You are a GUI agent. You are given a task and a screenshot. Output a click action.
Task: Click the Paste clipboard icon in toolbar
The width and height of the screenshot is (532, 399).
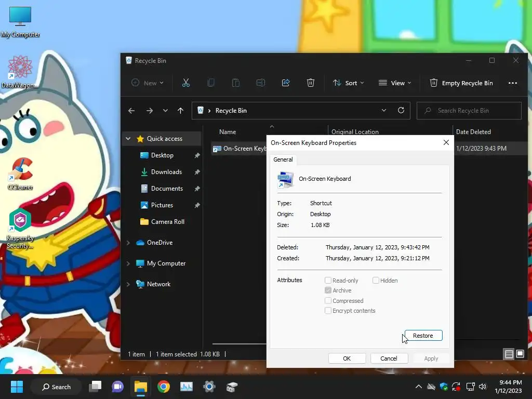[x=235, y=83]
